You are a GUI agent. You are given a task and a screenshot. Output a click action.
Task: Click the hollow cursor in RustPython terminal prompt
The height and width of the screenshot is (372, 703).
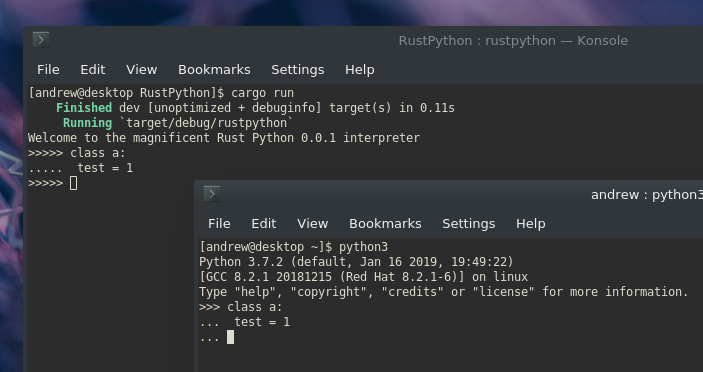(74, 183)
